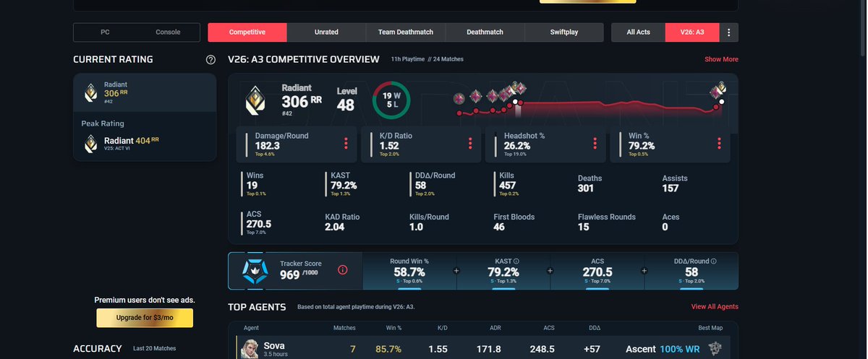Click the Round Win % 58.7% score card

click(x=409, y=271)
